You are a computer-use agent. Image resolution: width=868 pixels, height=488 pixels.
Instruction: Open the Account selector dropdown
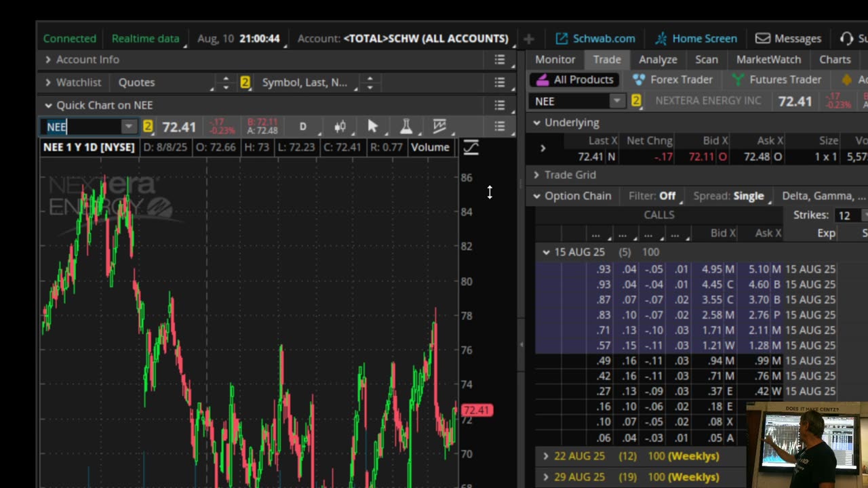pyautogui.click(x=406, y=39)
